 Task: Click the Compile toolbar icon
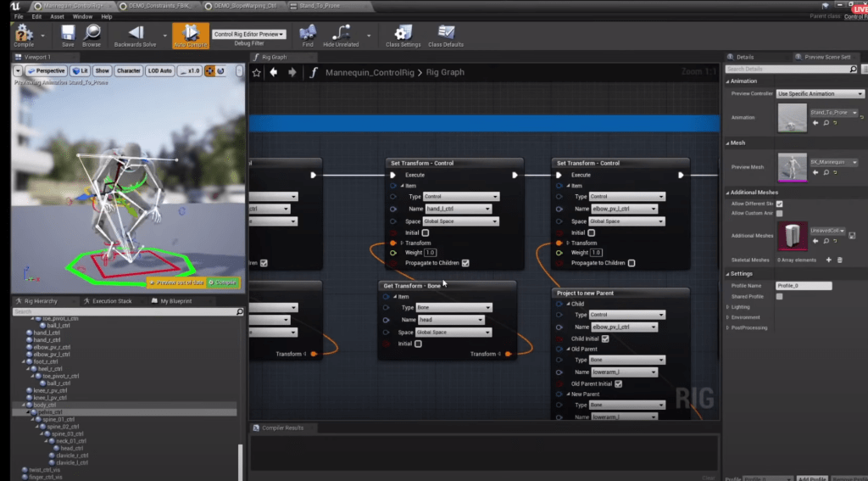22,35
